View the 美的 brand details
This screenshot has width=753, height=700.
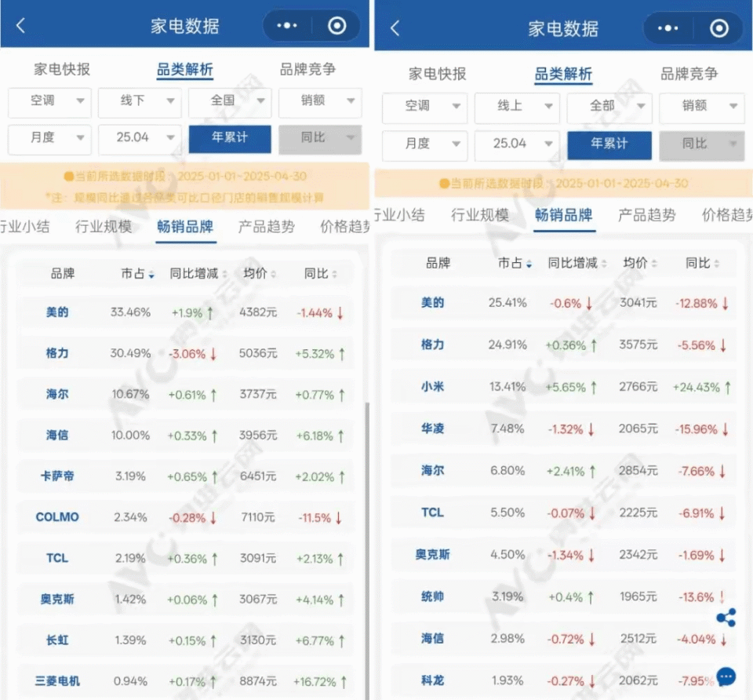56,312
